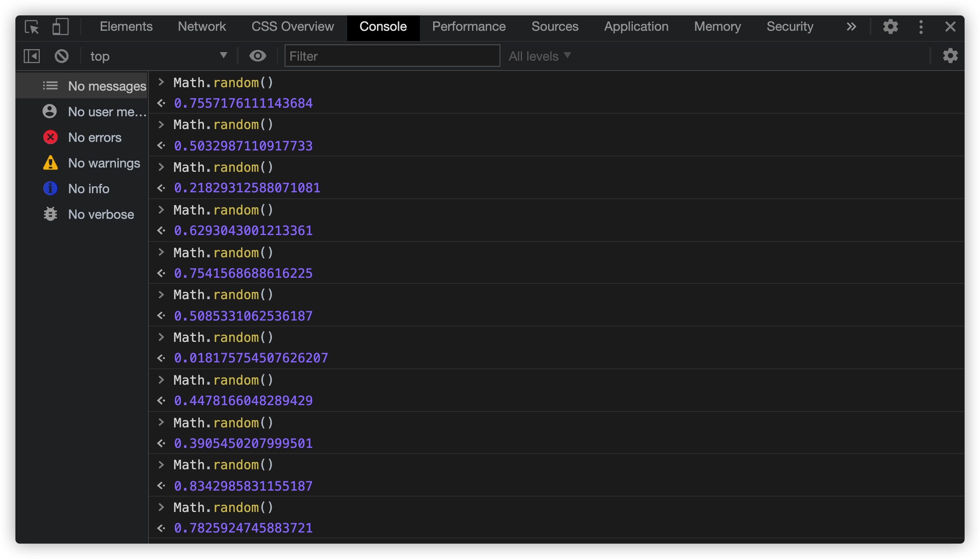The height and width of the screenshot is (559, 980).
Task: Select No warnings filter
Action: [x=82, y=163]
